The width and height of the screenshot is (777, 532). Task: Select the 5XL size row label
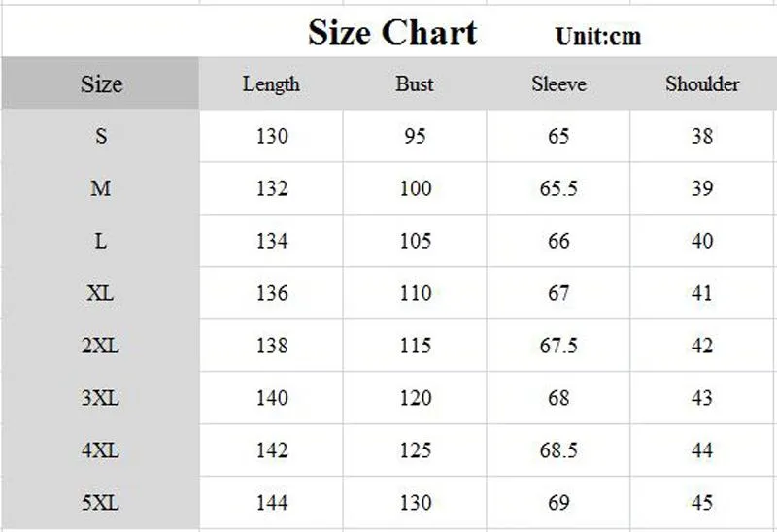(101, 502)
